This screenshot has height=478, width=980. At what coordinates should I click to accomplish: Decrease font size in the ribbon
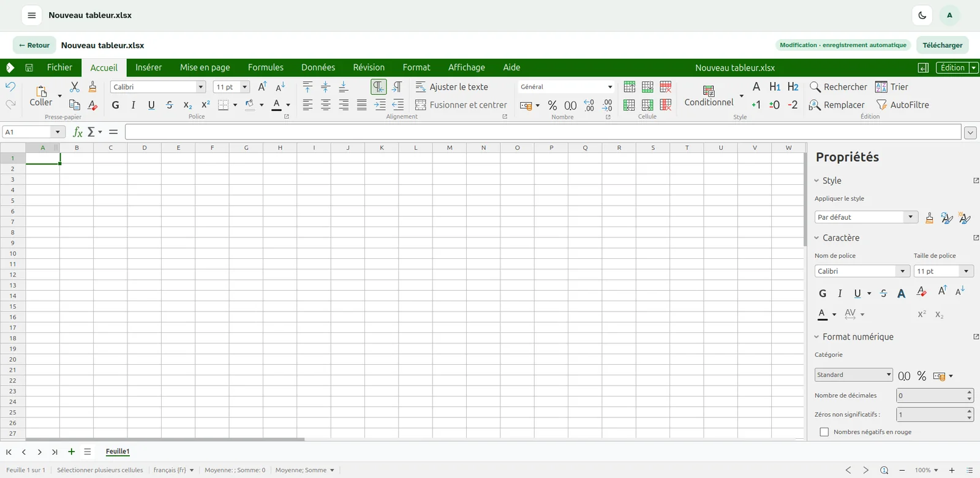pos(281,87)
